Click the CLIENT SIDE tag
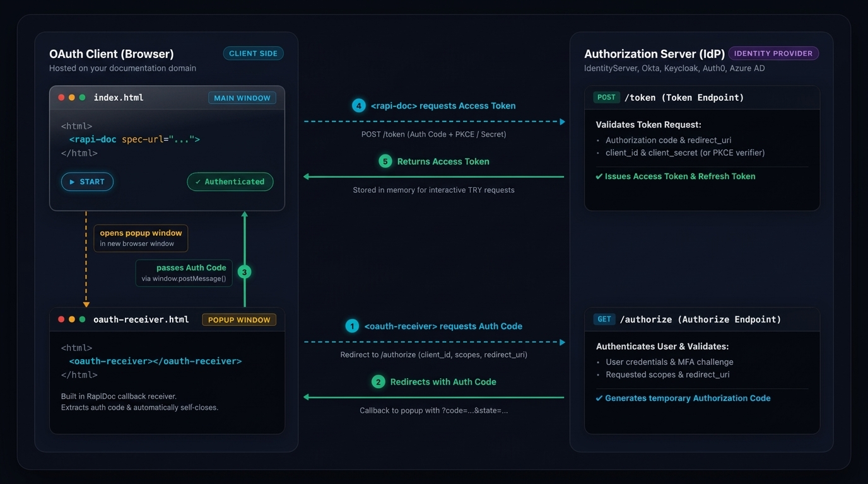The height and width of the screenshot is (484, 868). (x=253, y=54)
